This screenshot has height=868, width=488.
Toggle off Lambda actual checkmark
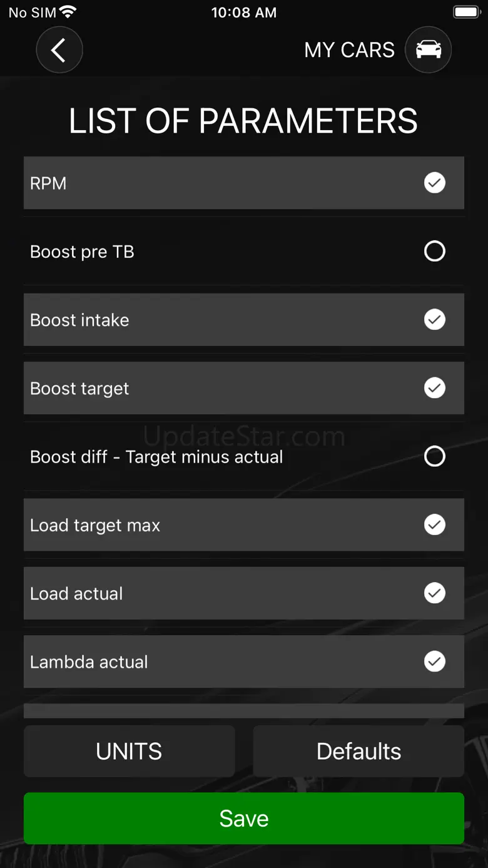434,661
